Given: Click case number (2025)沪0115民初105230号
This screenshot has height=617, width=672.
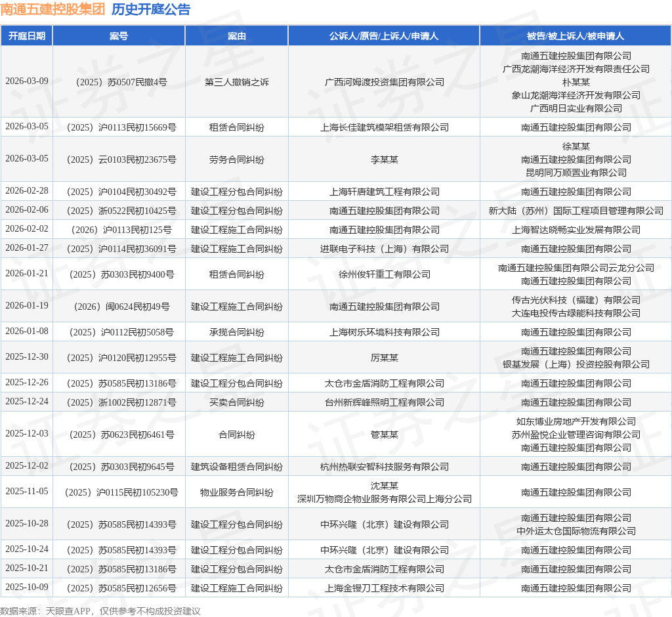Looking at the screenshot, I should tap(121, 492).
